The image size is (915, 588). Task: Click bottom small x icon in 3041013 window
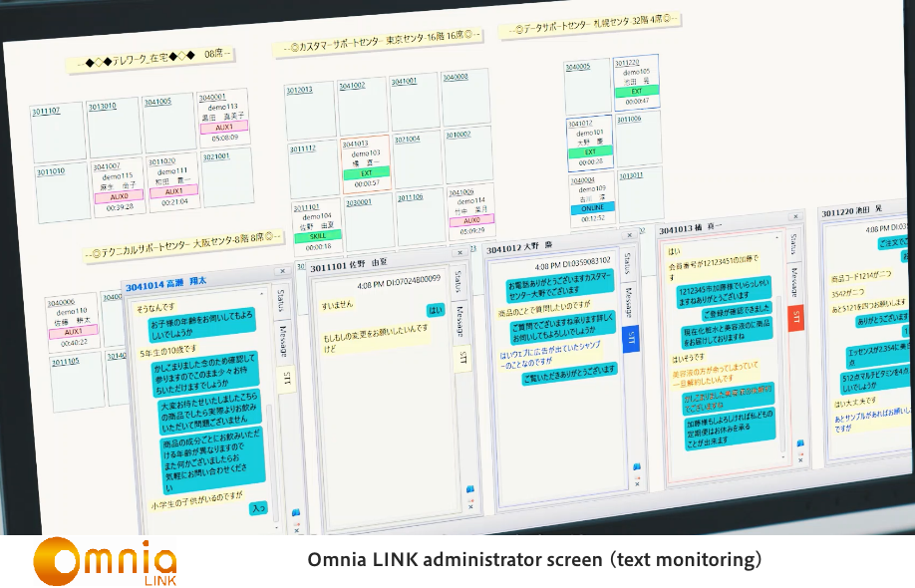coord(801,460)
